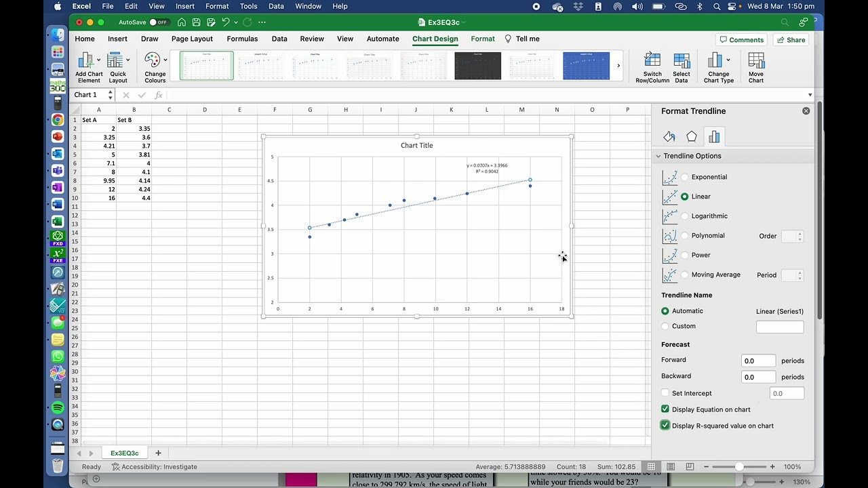Click zoom out minus in status bar

coord(706,466)
